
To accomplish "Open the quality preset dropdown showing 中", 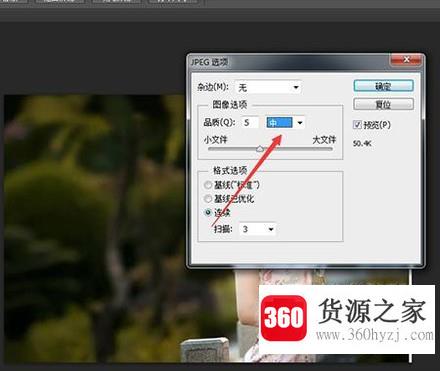I will pyautogui.click(x=285, y=123).
